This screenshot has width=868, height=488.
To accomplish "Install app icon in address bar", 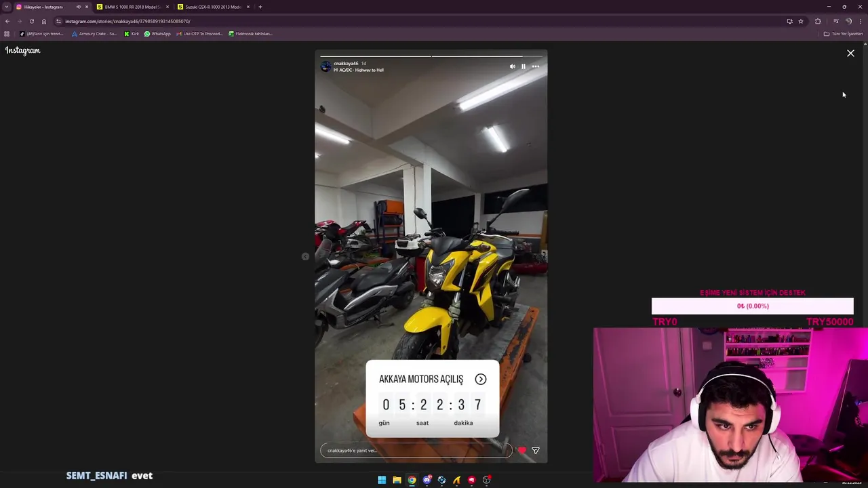I will (789, 21).
